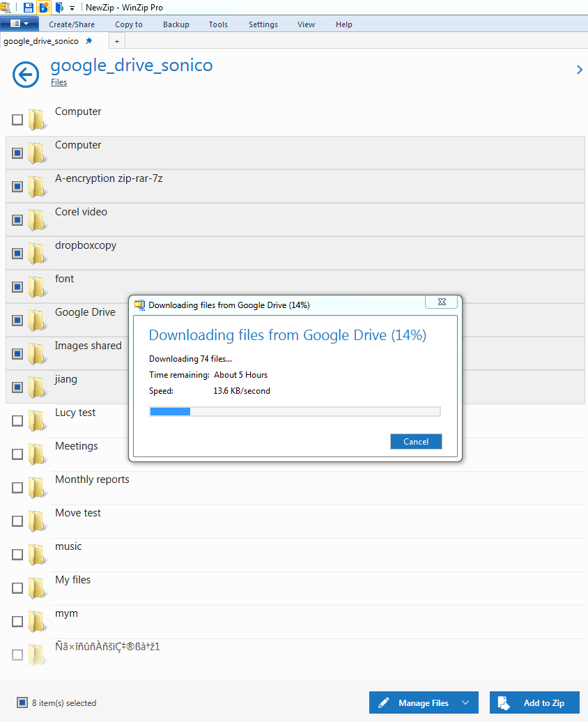Open the quick access toolbar customize dropdown
This screenshot has height=722, width=588.
[x=72, y=8]
